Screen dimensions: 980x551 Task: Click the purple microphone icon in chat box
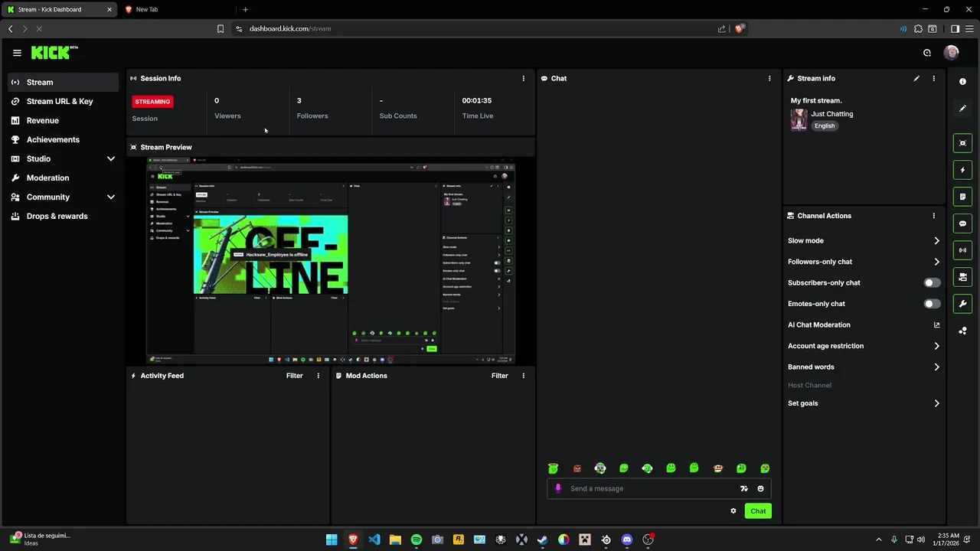pos(558,488)
